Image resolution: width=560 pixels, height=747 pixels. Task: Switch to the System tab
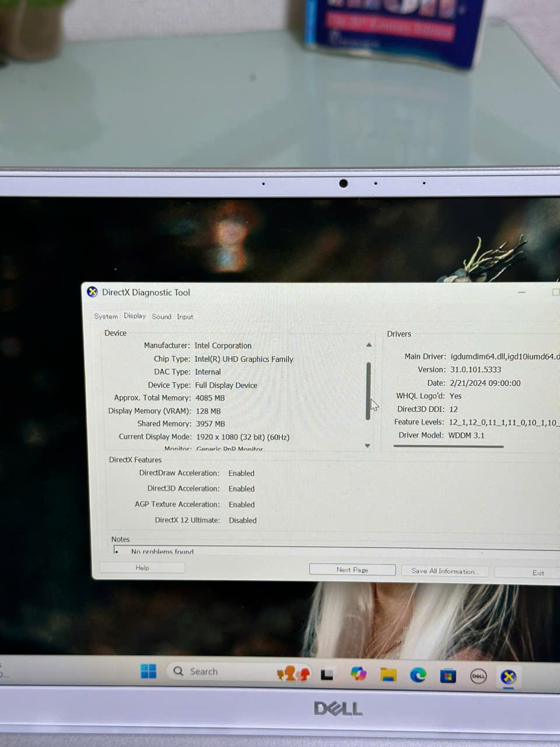tap(106, 316)
